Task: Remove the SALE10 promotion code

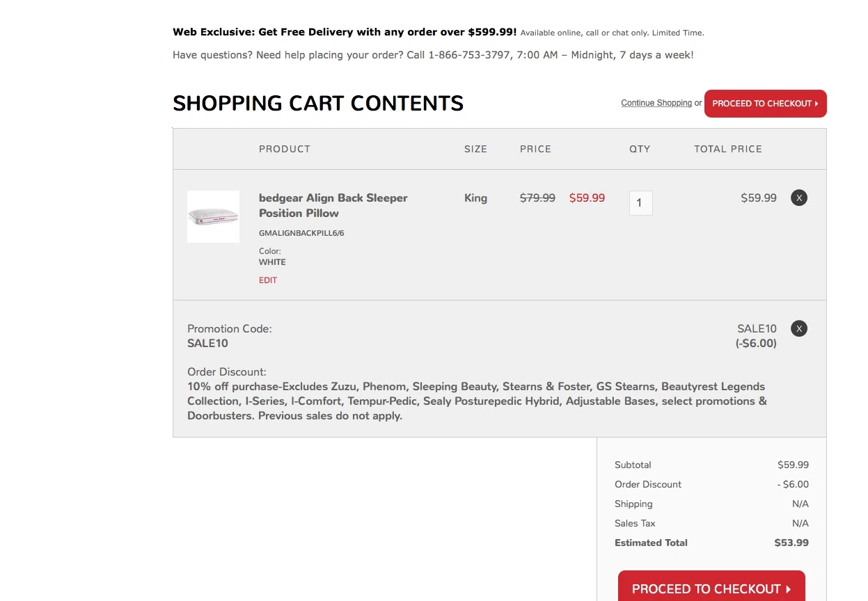Action: click(x=799, y=328)
